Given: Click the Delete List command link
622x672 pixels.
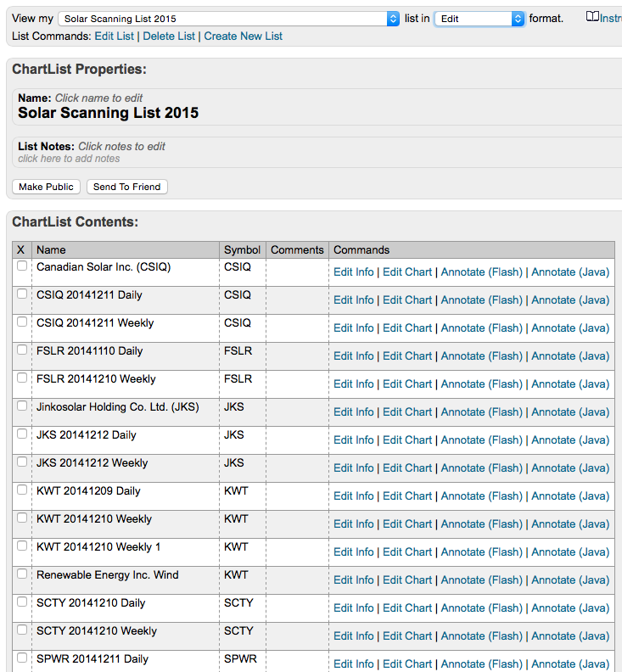Looking at the screenshot, I should [x=169, y=36].
